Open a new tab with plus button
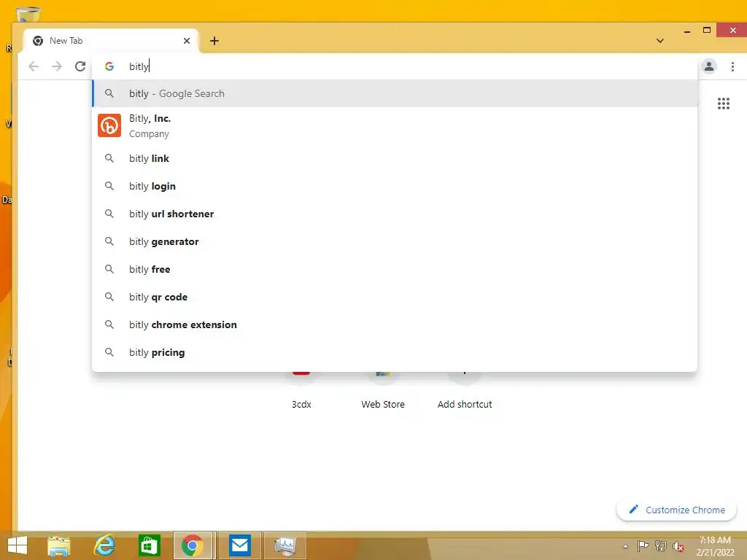 pyautogui.click(x=214, y=41)
